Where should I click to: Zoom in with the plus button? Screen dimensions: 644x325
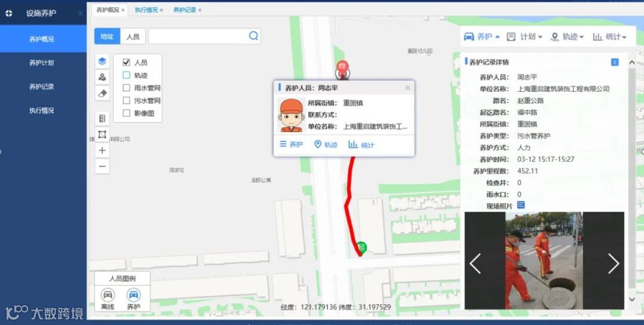coord(103,150)
